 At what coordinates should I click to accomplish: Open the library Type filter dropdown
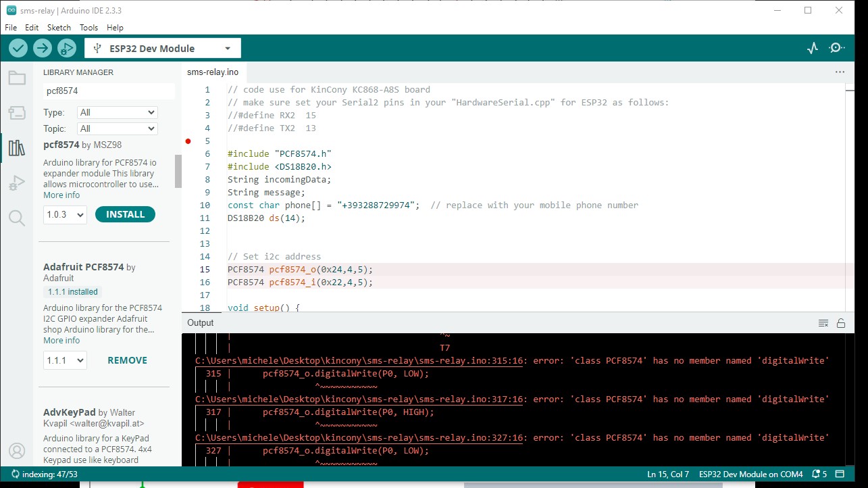pyautogui.click(x=118, y=113)
